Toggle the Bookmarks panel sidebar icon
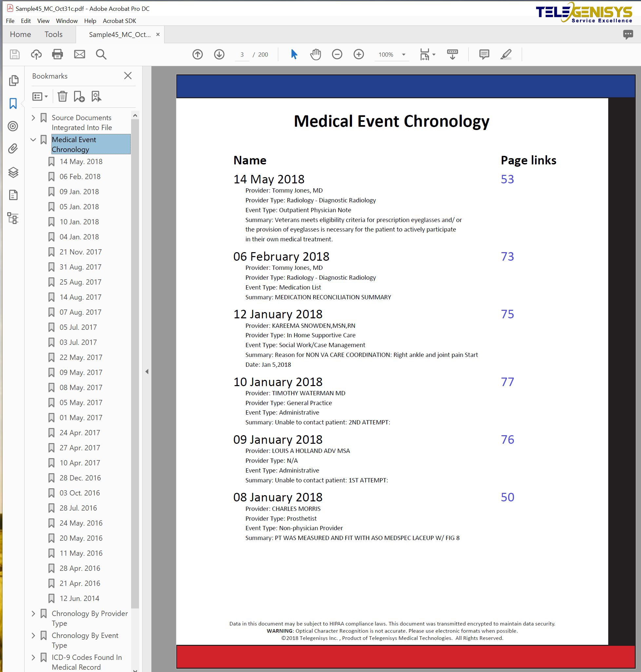The height and width of the screenshot is (672, 641). click(x=13, y=103)
